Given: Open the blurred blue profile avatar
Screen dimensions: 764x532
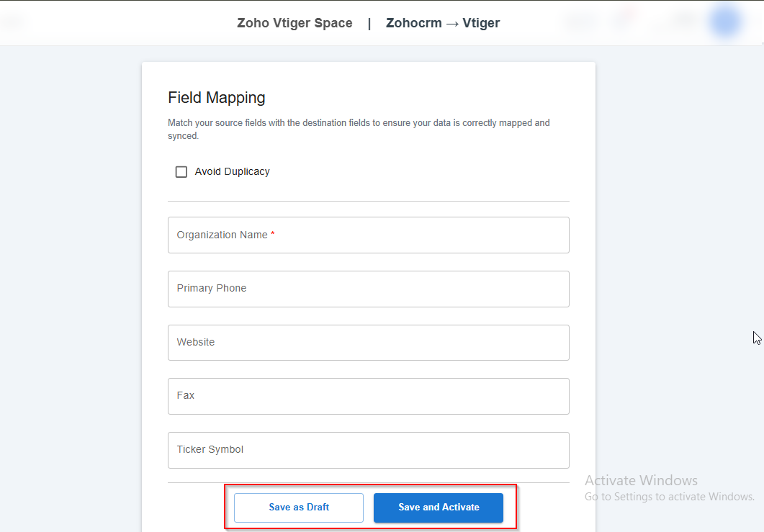Looking at the screenshot, I should 724,22.
